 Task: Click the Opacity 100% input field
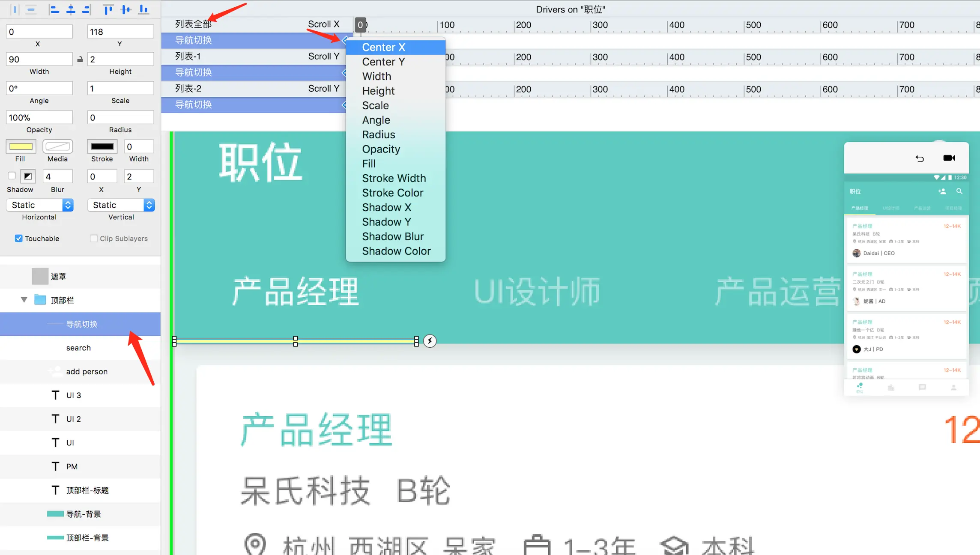pyautogui.click(x=39, y=117)
